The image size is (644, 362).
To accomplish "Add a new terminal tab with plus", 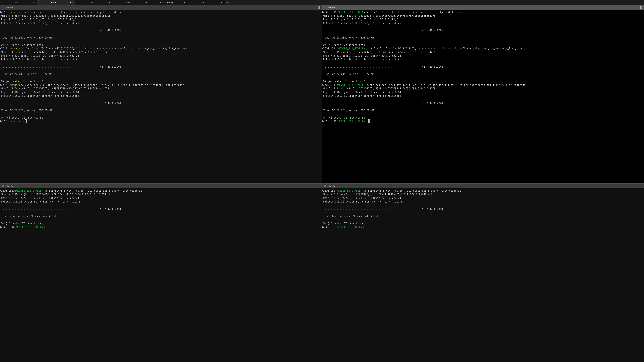I will pyautogui.click(x=227, y=2).
